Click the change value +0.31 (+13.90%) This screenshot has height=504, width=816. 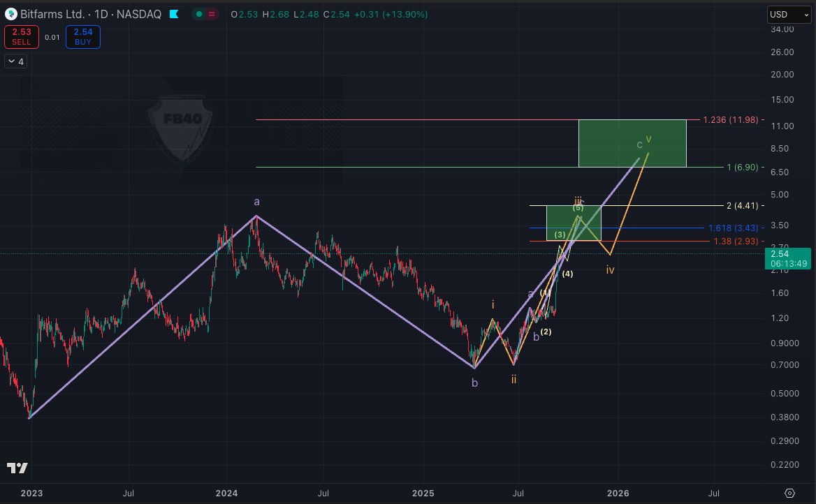tap(391, 15)
